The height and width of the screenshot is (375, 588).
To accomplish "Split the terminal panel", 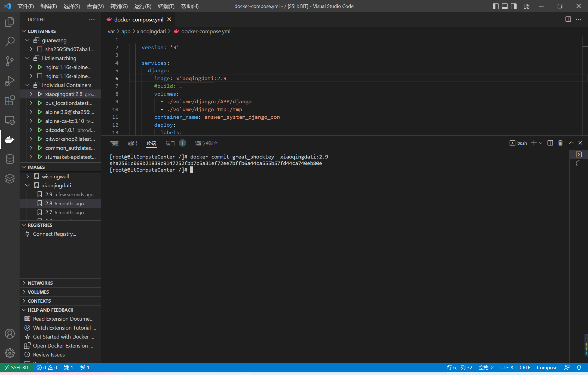I will coord(550,143).
